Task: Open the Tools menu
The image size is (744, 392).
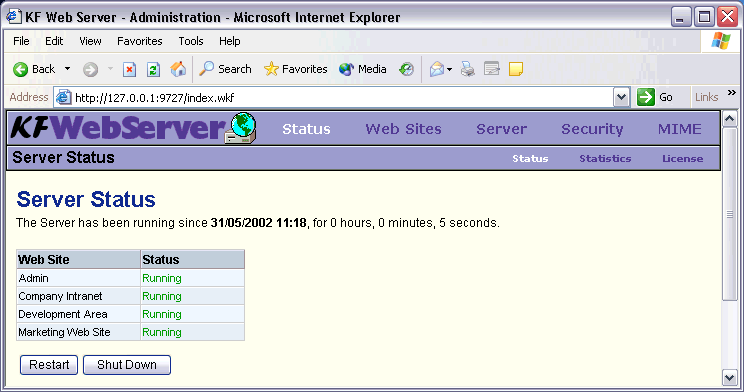Action: coord(191,41)
